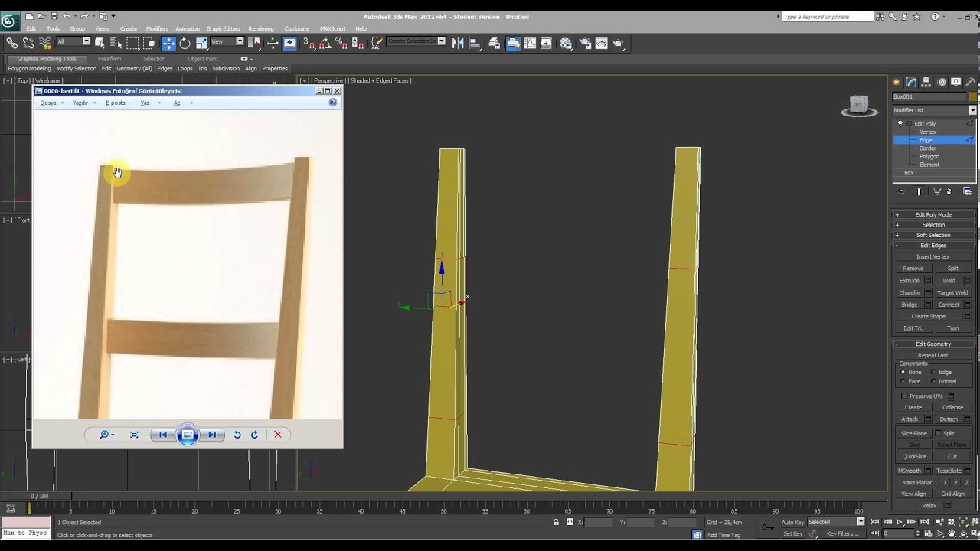This screenshot has height=551, width=980.
Task: Select the Normal constraint radio button
Action: (933, 381)
